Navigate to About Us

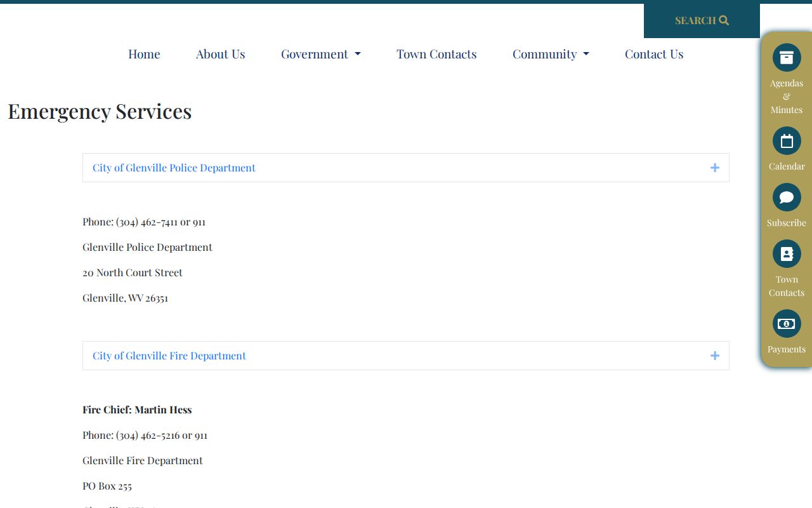click(x=221, y=54)
